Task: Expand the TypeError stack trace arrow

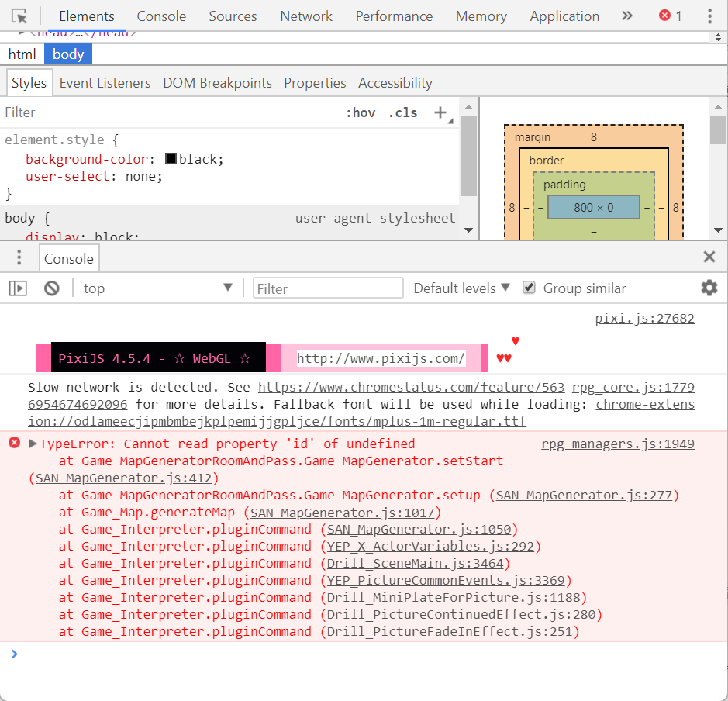Action: click(x=33, y=444)
